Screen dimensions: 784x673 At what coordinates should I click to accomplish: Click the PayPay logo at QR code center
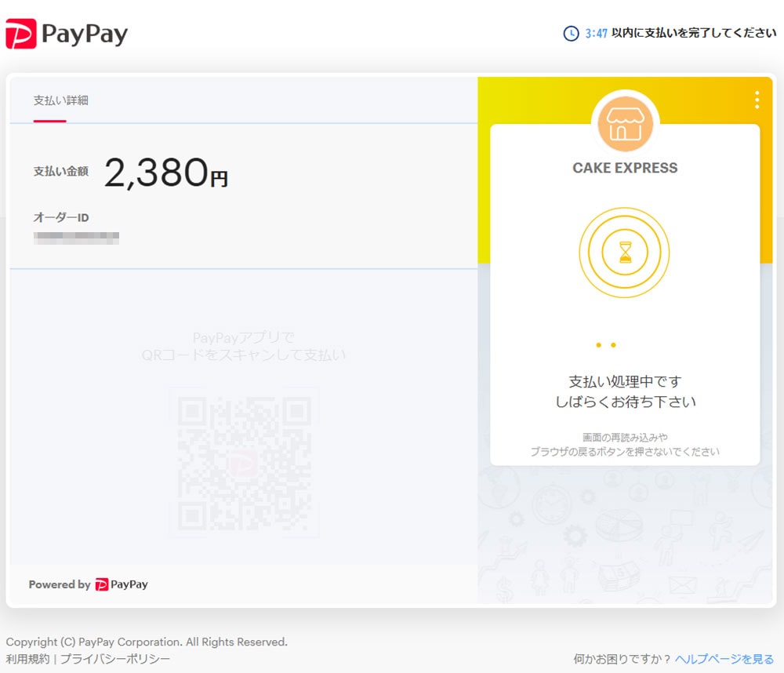pos(244,464)
